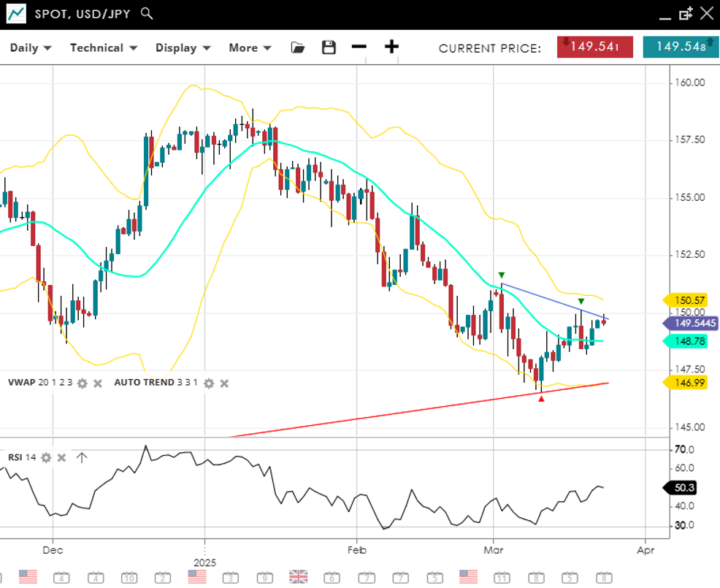Open VWAP indicator settings gear
720x588 pixels.
click(83, 383)
